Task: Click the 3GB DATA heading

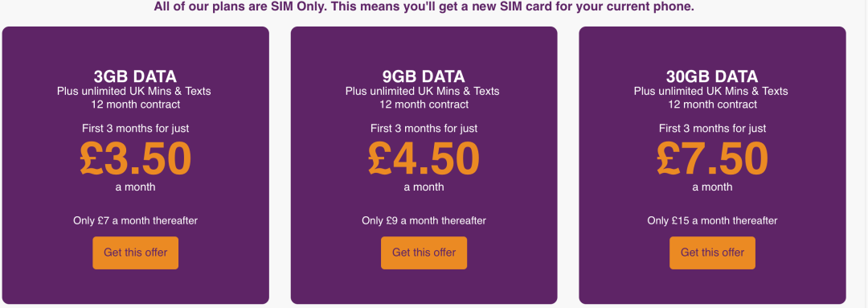Action: (x=135, y=76)
